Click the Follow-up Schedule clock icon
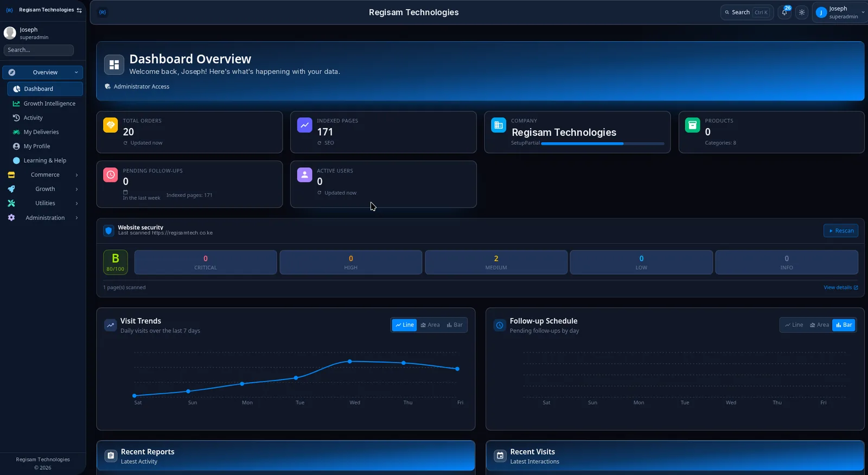 point(500,325)
